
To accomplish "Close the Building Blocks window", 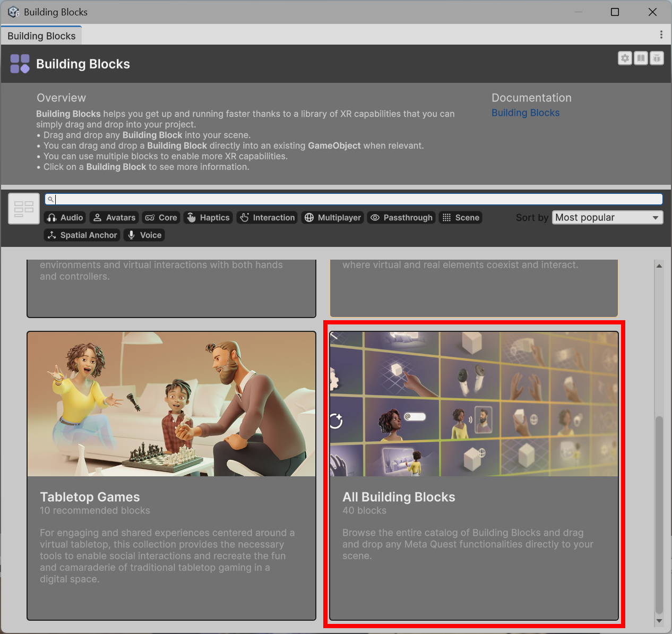I will click(652, 12).
